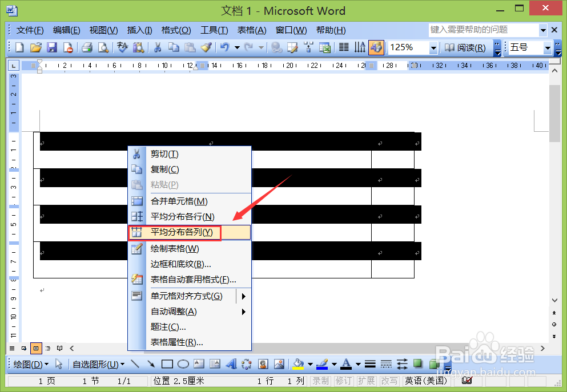567x392 pixels.
Task: Click the Paste clipboard icon in the toolbar
Action: (x=190, y=48)
